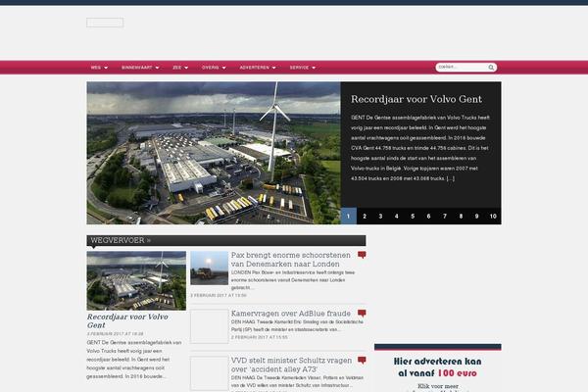Click the search magnifier icon
The image size is (588, 392).
(491, 68)
